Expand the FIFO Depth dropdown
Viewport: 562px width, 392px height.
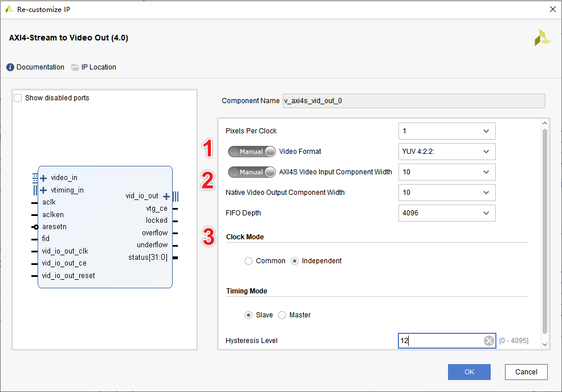[x=447, y=213]
